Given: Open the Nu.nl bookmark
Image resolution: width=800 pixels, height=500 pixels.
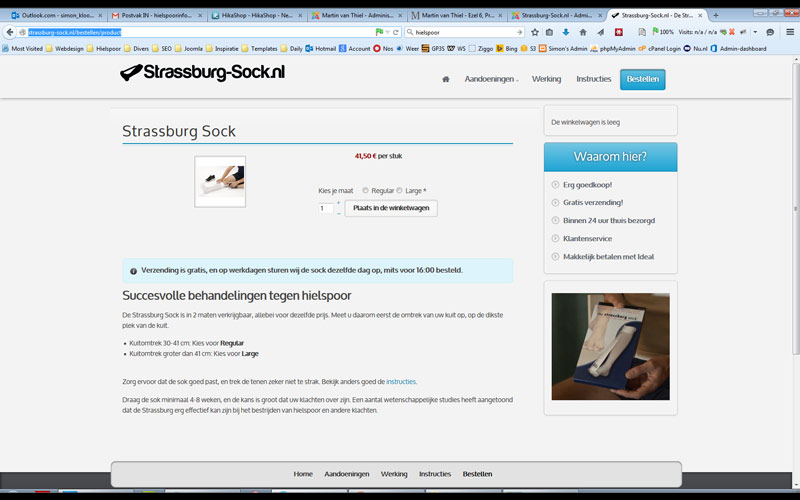Looking at the screenshot, I should click(695, 48).
